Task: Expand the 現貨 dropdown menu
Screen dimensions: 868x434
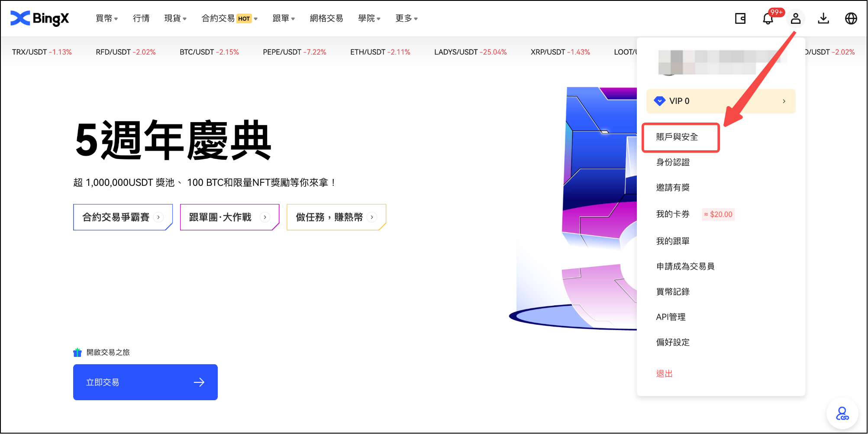Action: coord(175,18)
